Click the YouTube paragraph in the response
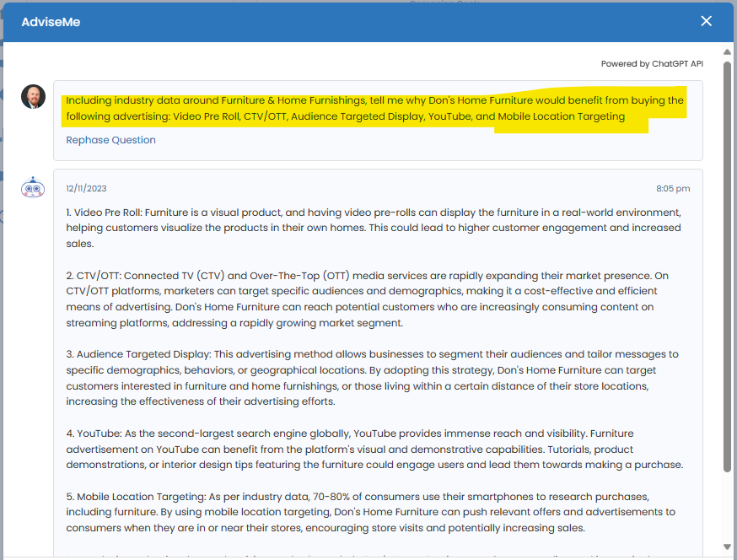737x560 pixels. tap(373, 449)
